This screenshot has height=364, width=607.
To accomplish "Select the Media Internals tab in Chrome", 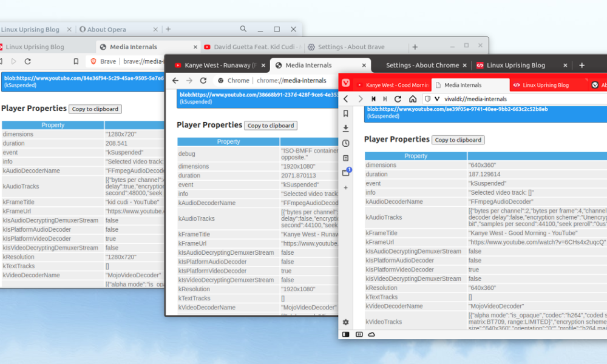I will (x=320, y=66).
